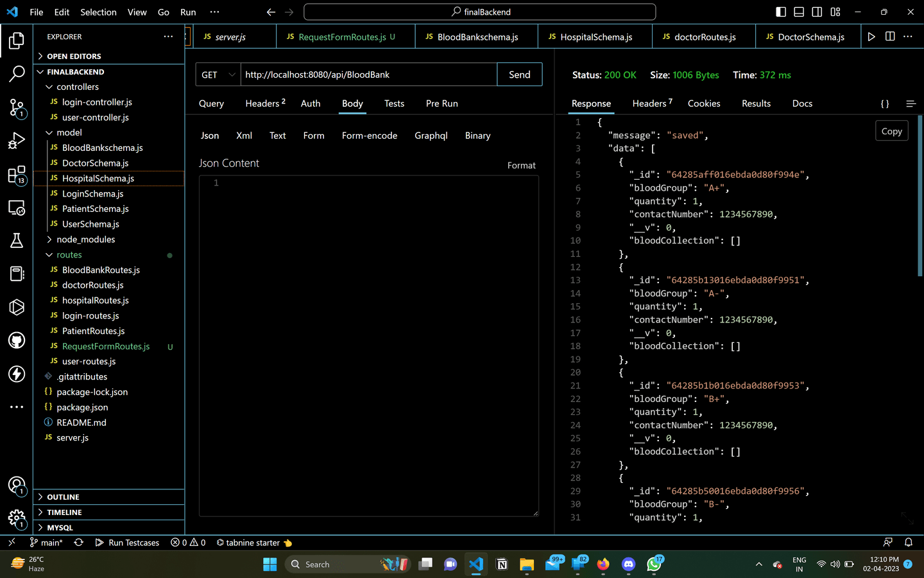Image resolution: width=924 pixels, height=578 pixels.
Task: Click inside the Json Content editor
Action: pyautogui.click(x=368, y=346)
